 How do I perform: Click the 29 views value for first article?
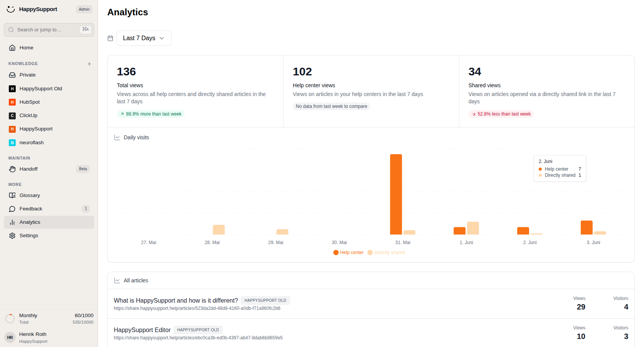pyautogui.click(x=581, y=307)
